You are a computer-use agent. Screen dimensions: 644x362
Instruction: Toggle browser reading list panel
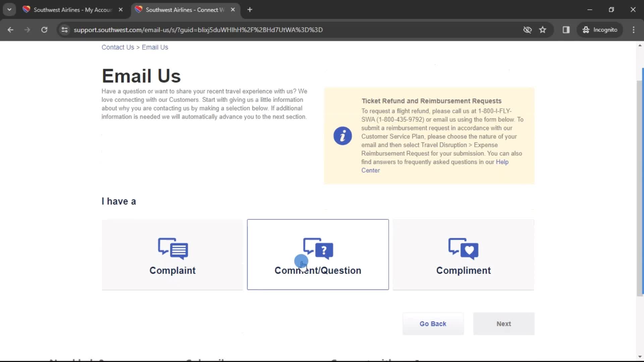pyautogui.click(x=567, y=29)
